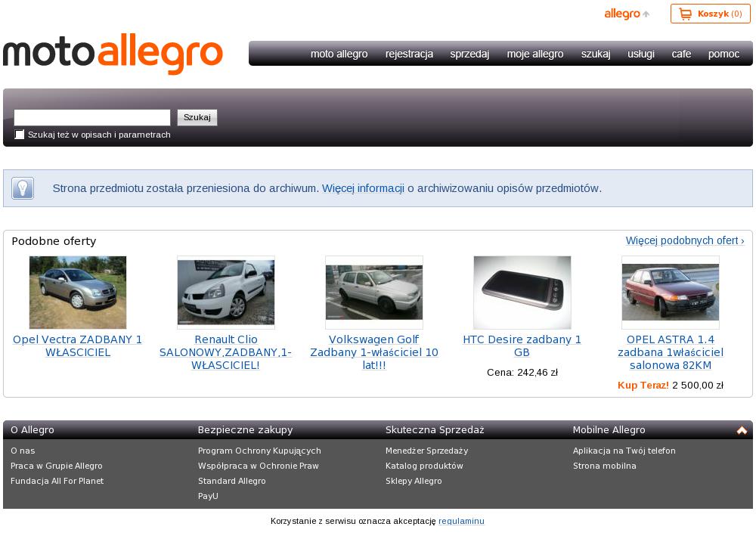Open the Koszyk shopping cart
Image resolution: width=756 pixels, height=536 pixels.
(710, 14)
